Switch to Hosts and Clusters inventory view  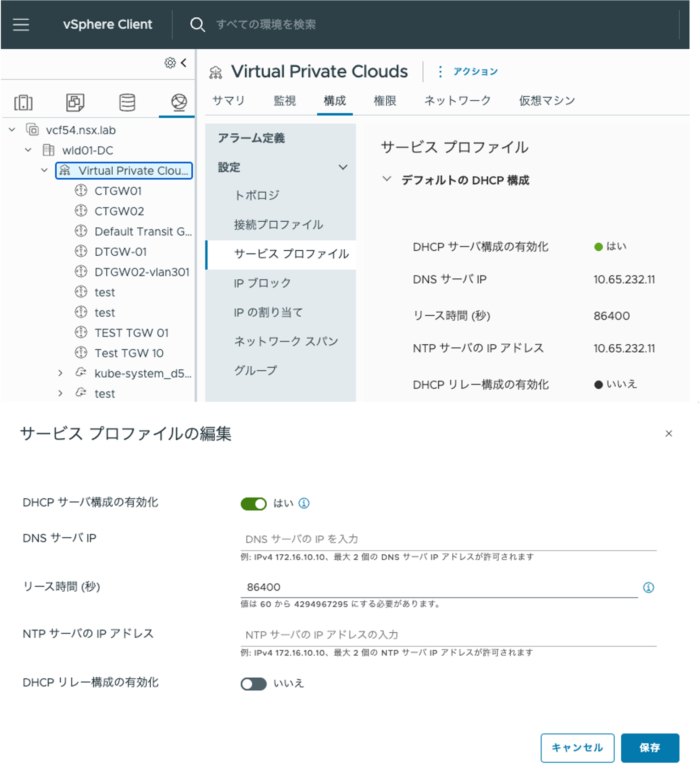tap(23, 102)
